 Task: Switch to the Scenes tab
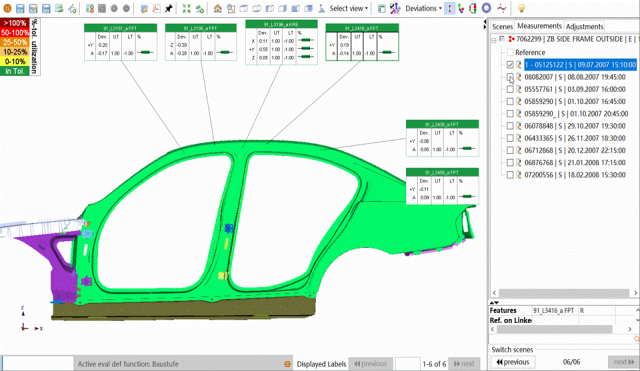pyautogui.click(x=502, y=27)
